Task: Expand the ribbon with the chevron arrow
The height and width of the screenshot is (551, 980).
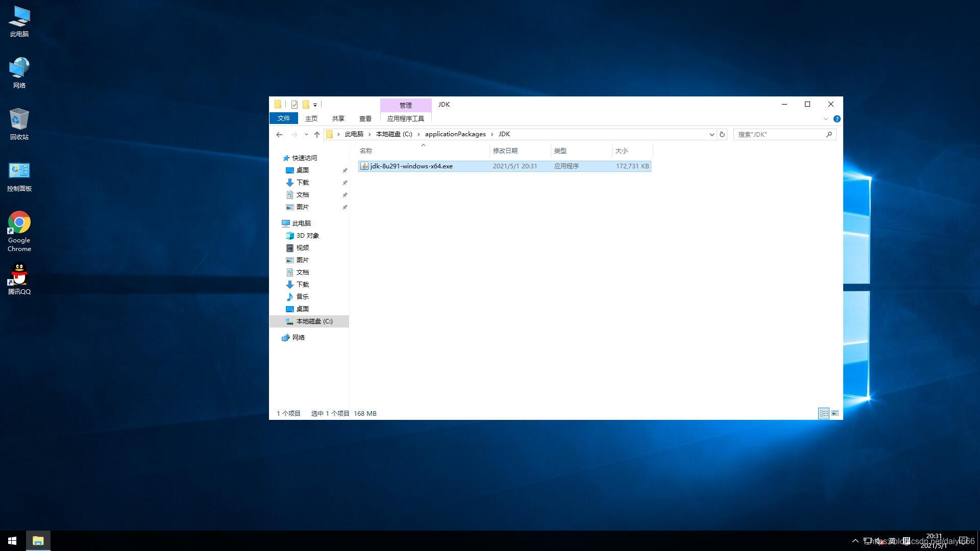Action: click(825, 119)
